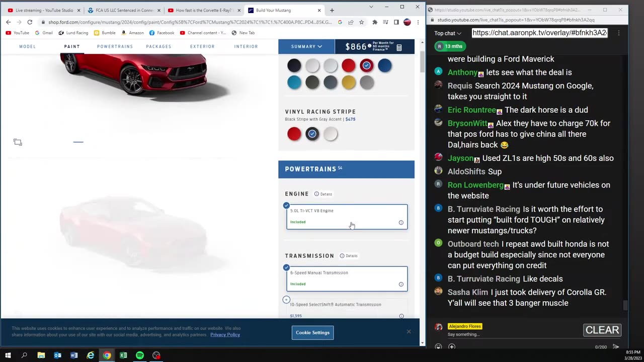Go to PACKAGES step
The width and height of the screenshot is (644, 362).
tap(158, 46)
